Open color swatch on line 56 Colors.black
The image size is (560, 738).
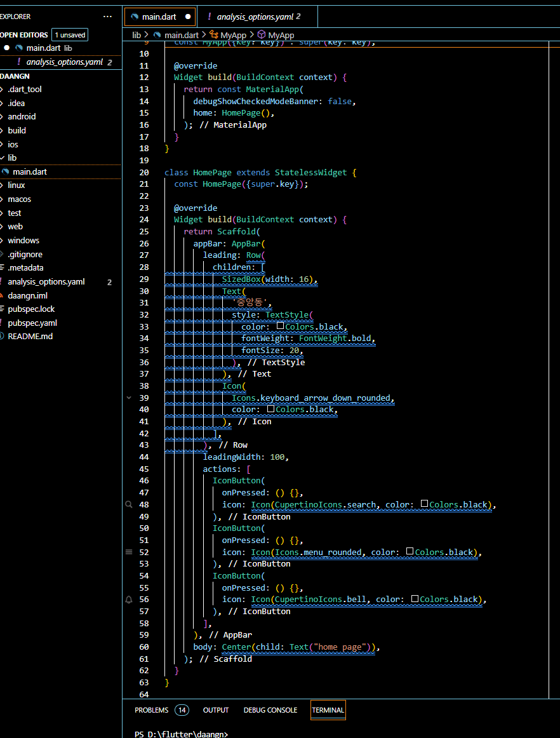click(x=415, y=599)
